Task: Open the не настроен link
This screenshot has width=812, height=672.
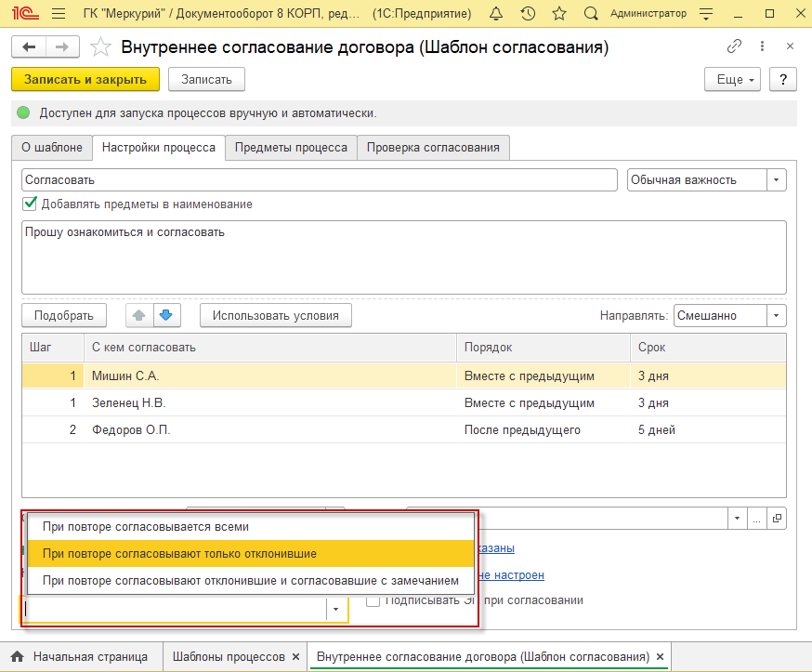Action: (x=512, y=574)
